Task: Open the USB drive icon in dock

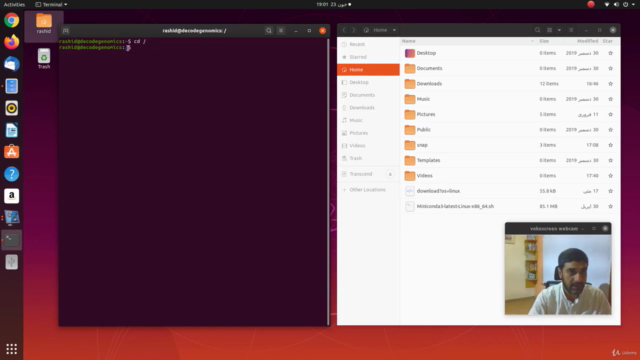Action: 11,262
